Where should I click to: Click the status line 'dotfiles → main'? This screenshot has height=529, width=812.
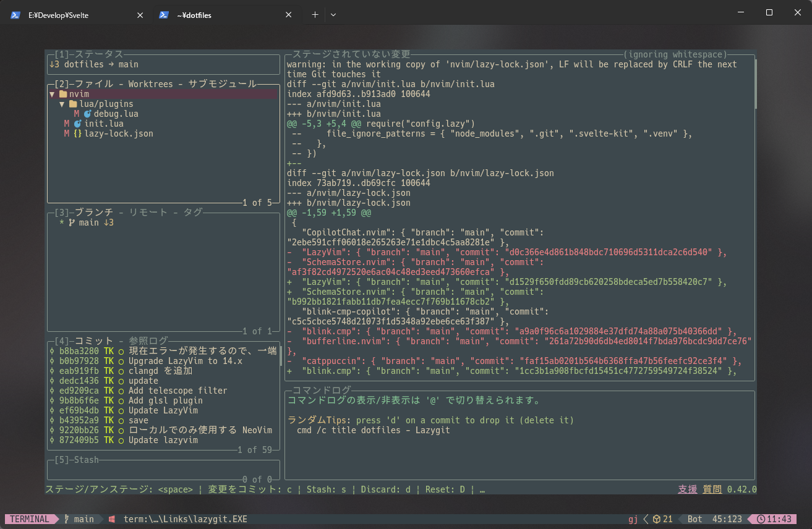point(101,64)
